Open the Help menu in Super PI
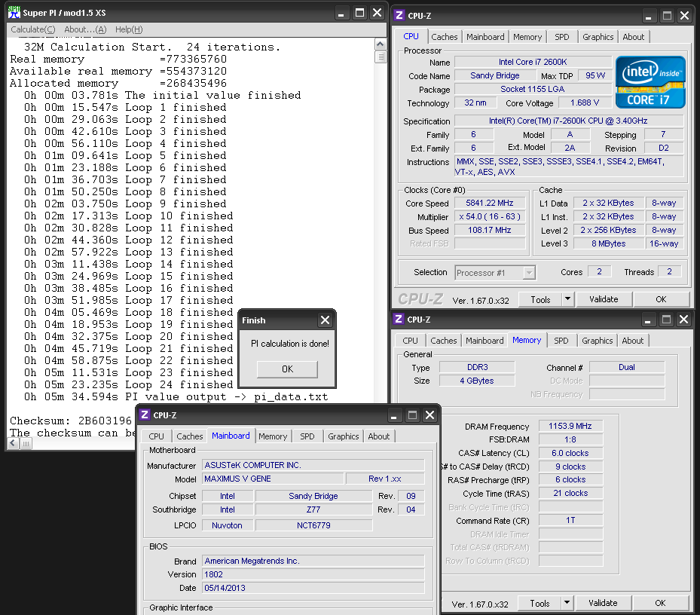Image resolution: width=700 pixels, height=615 pixels. pos(129,29)
